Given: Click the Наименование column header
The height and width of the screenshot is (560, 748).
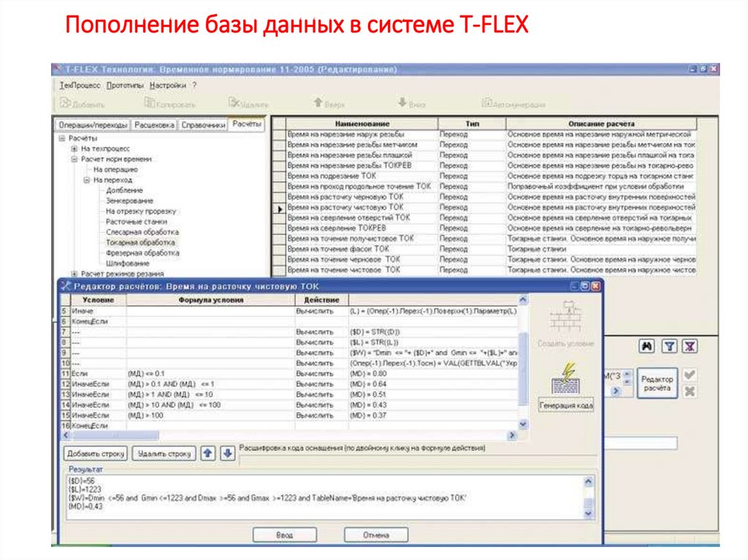Looking at the screenshot, I should (362, 123).
